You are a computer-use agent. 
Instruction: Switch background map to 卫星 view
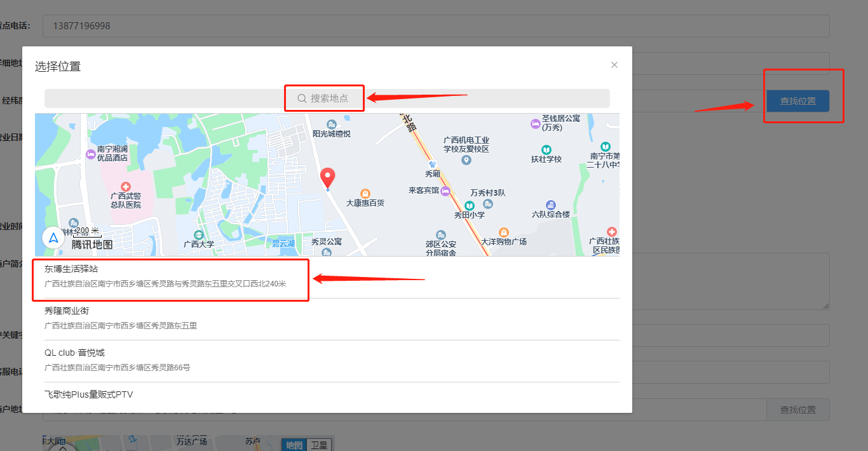tap(320, 445)
